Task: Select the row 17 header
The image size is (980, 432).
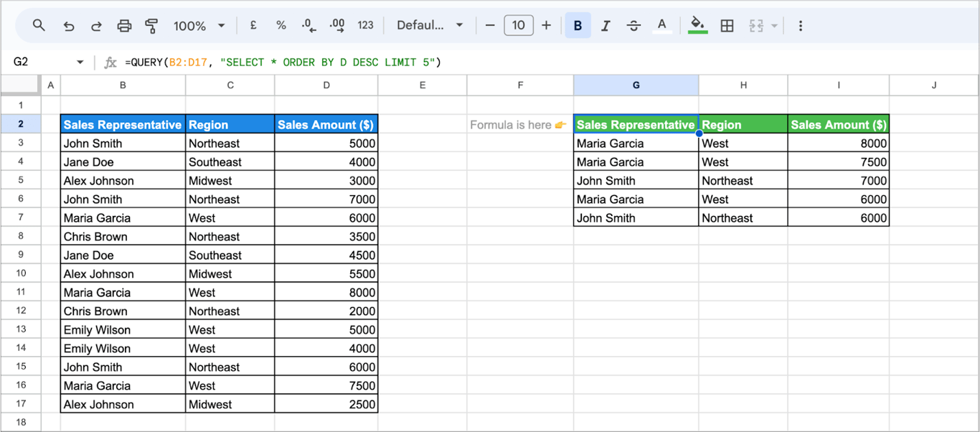Action: [20, 404]
